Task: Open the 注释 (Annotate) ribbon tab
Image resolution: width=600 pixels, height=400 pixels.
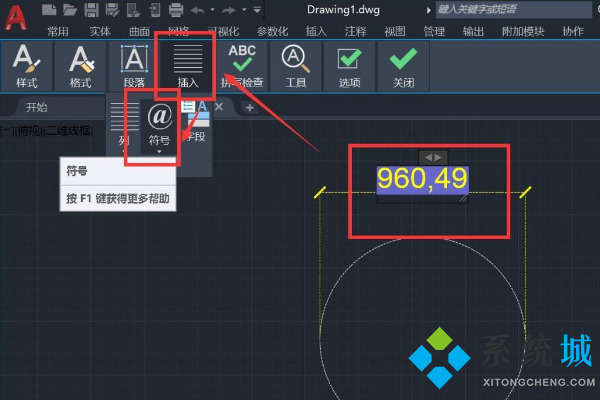Action: coord(355,31)
